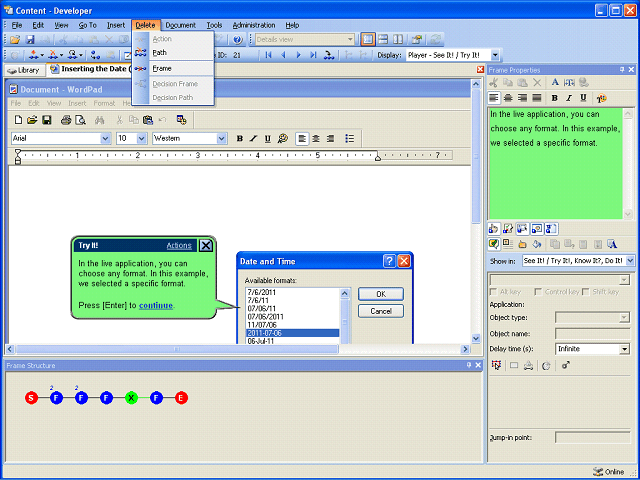The width and height of the screenshot is (640, 480).
Task: Select the horizontal split layout icon
Action: click(382, 40)
